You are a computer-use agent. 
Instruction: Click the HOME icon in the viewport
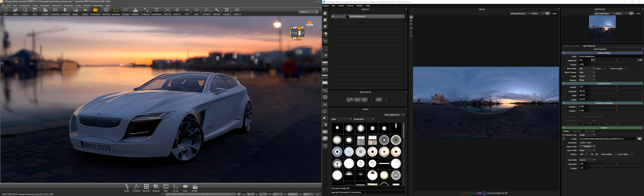[309, 23]
